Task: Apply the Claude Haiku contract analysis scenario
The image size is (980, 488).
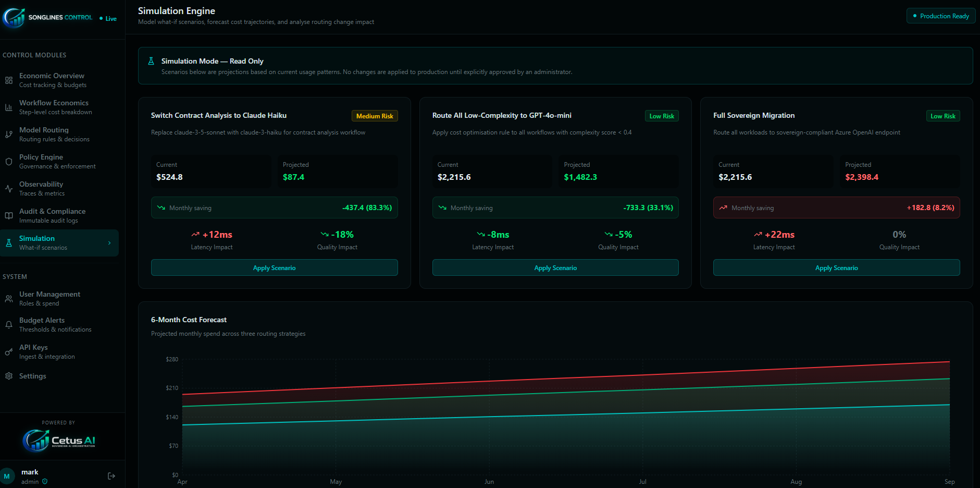Action: [x=274, y=267]
